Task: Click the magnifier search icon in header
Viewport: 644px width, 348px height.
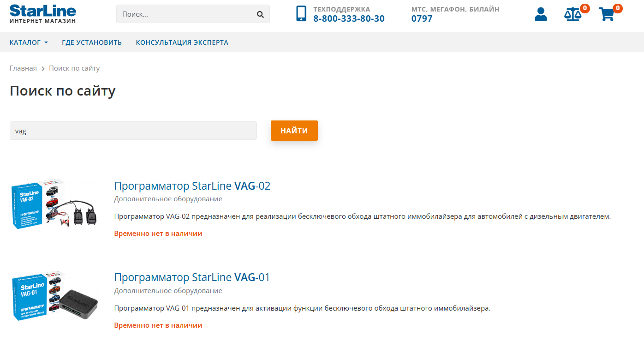Action: pyautogui.click(x=260, y=14)
